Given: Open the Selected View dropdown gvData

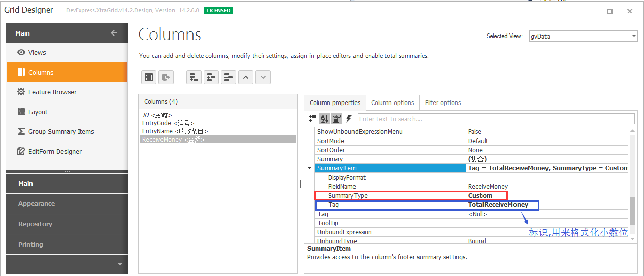Looking at the screenshot, I should point(583,36).
